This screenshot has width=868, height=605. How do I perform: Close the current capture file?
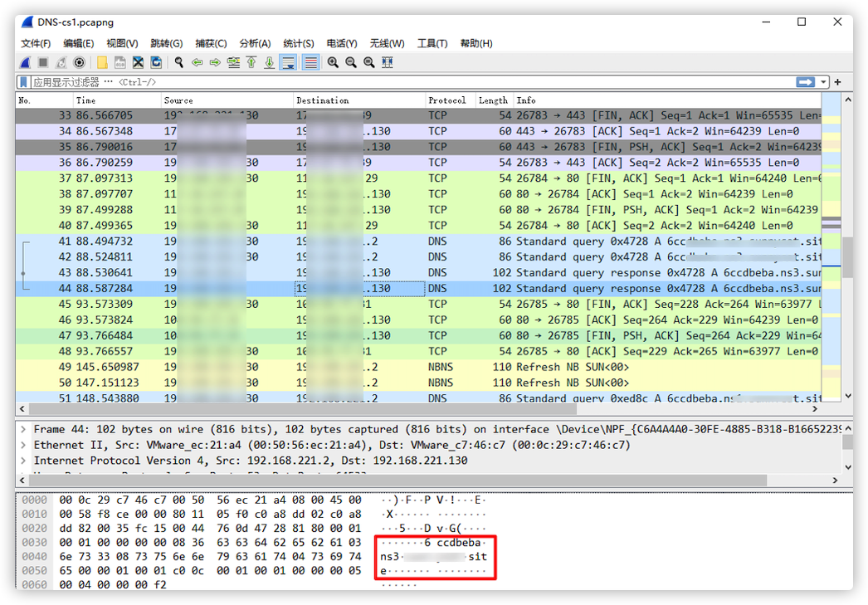tap(138, 62)
